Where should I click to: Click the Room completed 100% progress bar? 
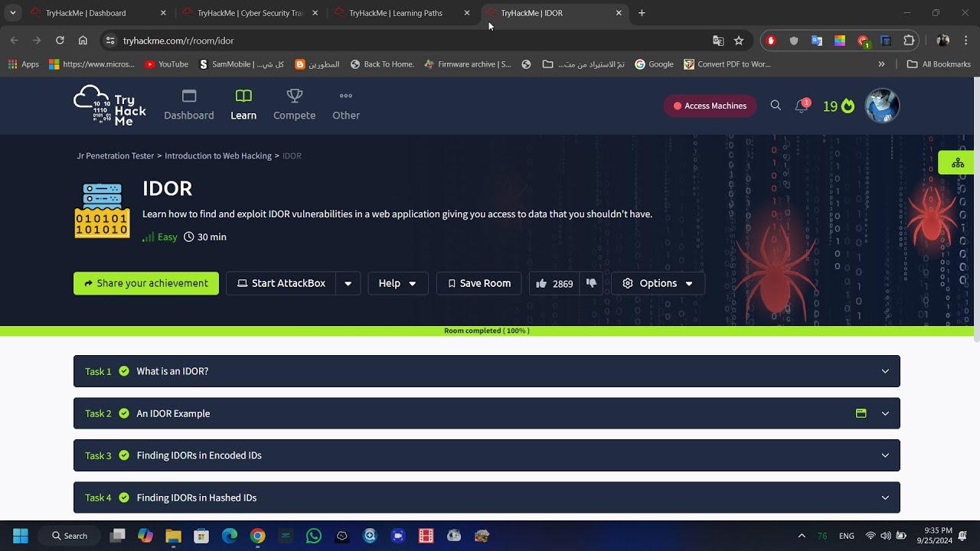coord(487,331)
